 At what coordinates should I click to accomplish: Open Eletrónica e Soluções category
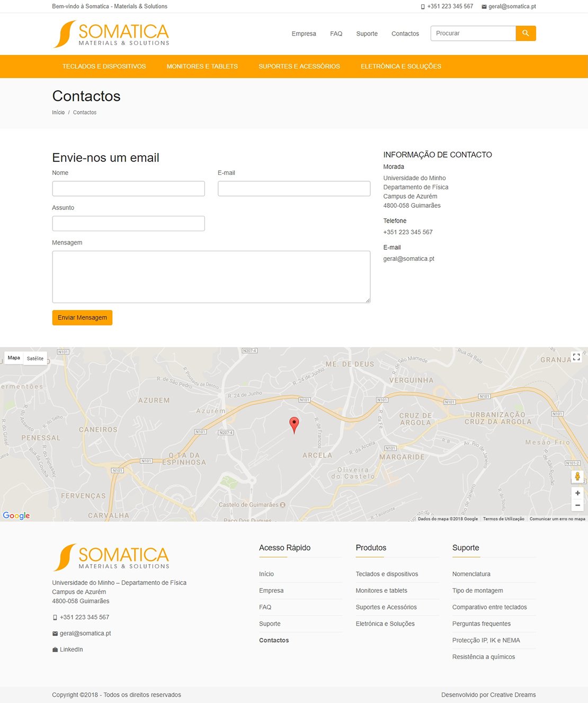[x=400, y=66]
